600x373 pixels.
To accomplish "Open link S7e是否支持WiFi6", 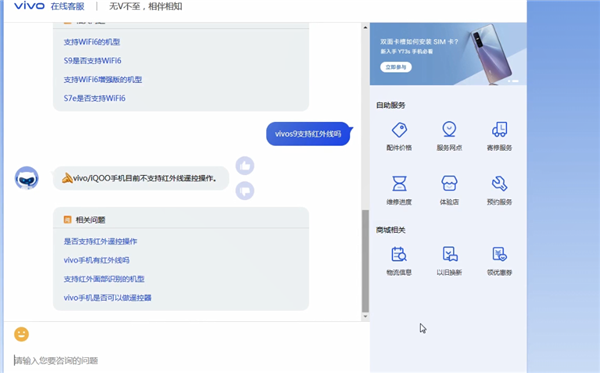I will (95, 98).
